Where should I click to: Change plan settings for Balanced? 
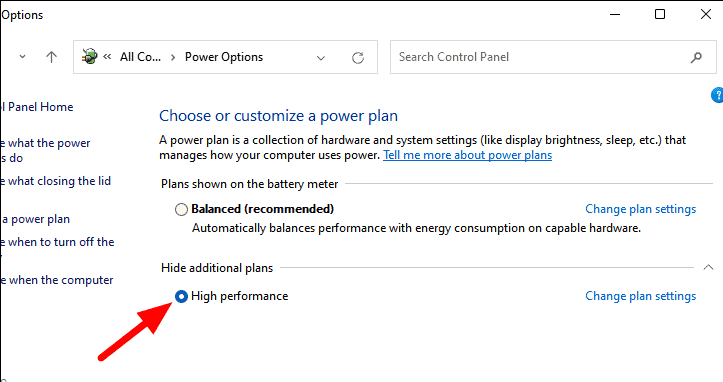pyautogui.click(x=640, y=209)
